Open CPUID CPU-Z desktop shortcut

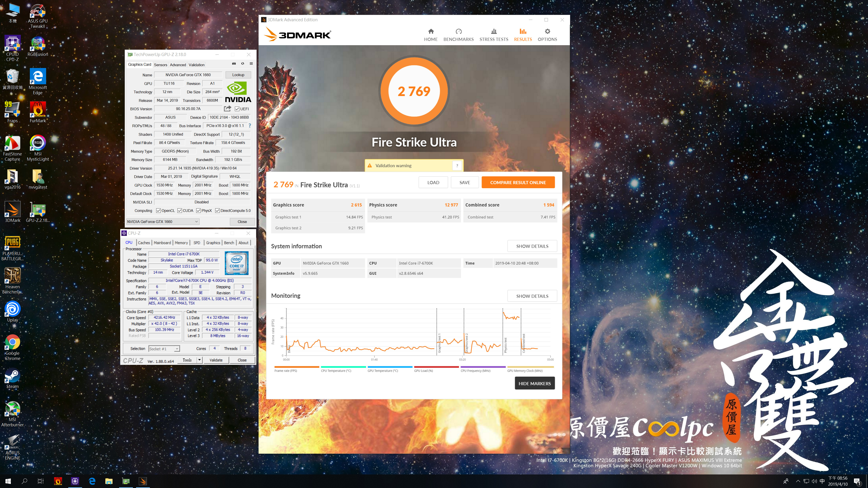point(12,49)
